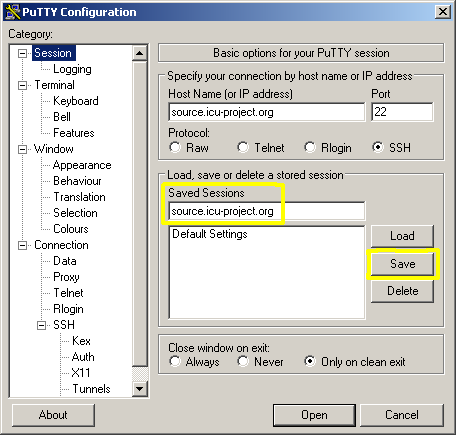This screenshot has width=456, height=435.
Task: Open Features settings category
Action: tap(74, 133)
